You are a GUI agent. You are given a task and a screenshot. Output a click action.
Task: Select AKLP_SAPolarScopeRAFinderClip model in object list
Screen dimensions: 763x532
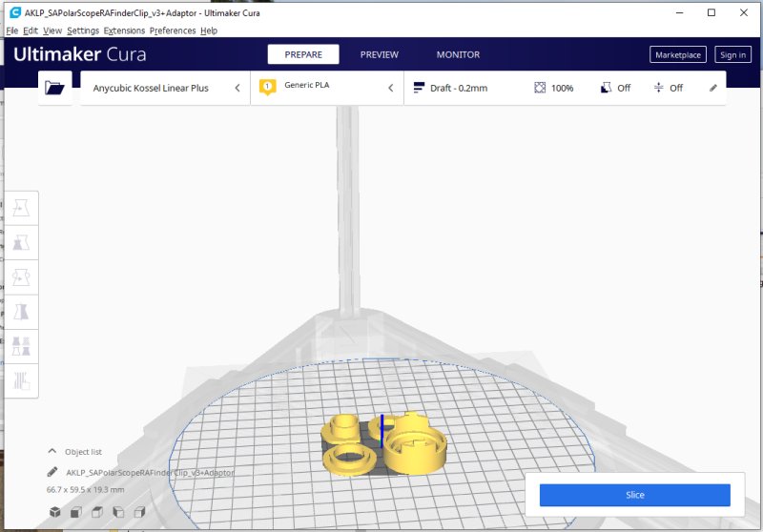pos(150,472)
